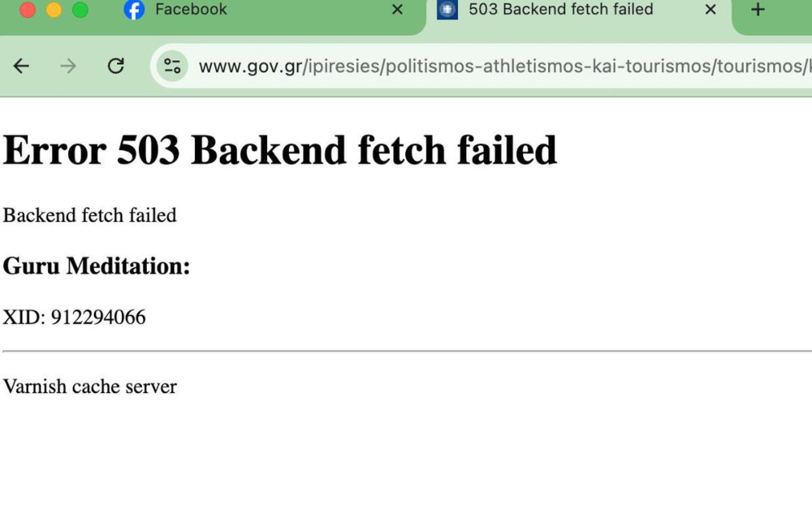Reload the gov.gr page
This screenshot has width=812, height=511.
coord(115,66)
